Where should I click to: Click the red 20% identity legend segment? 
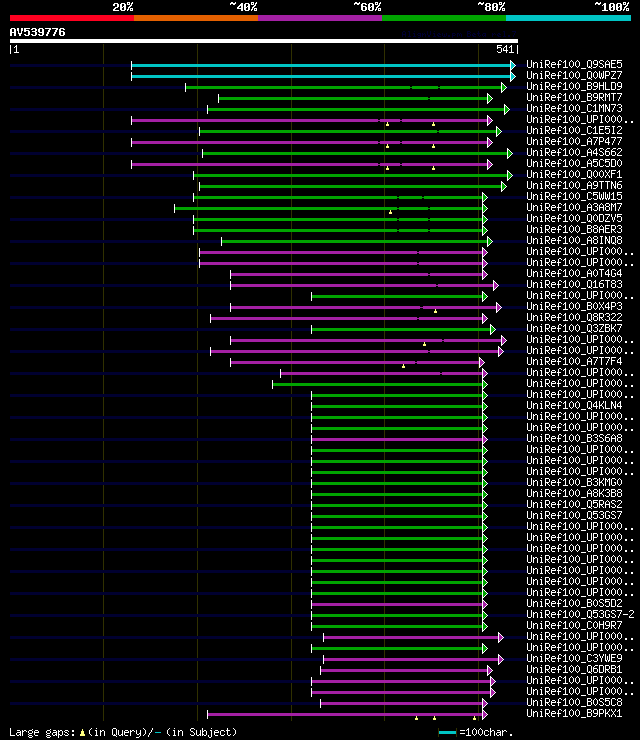click(72, 18)
